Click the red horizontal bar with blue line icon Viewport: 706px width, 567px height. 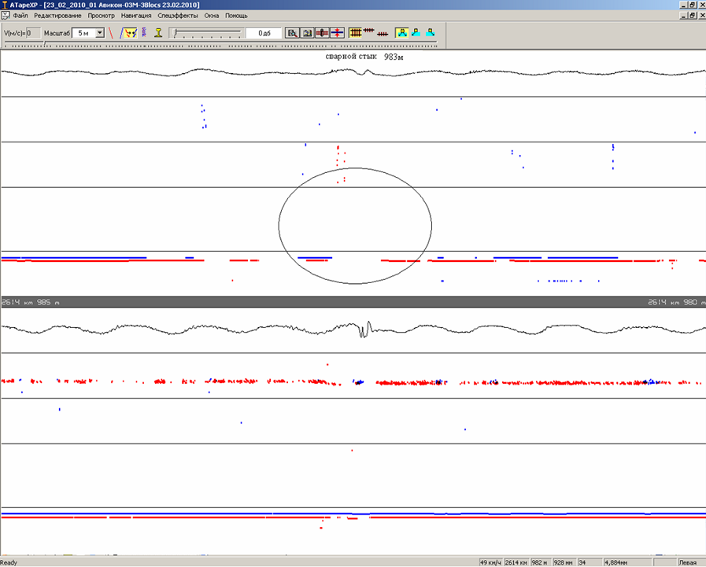322,33
